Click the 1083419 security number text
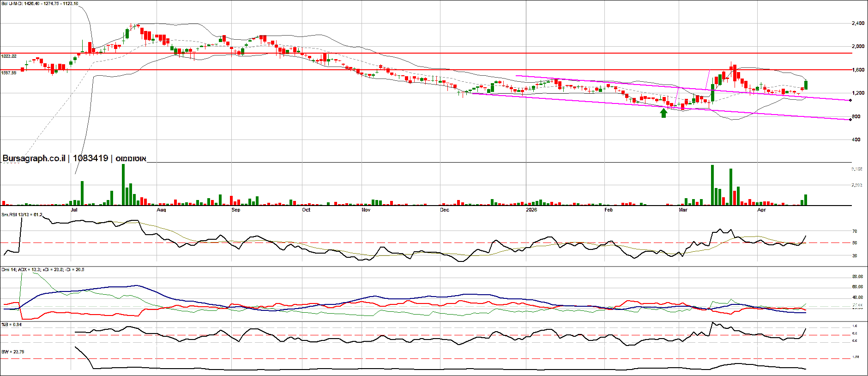868x376 pixels. pyautogui.click(x=90, y=158)
